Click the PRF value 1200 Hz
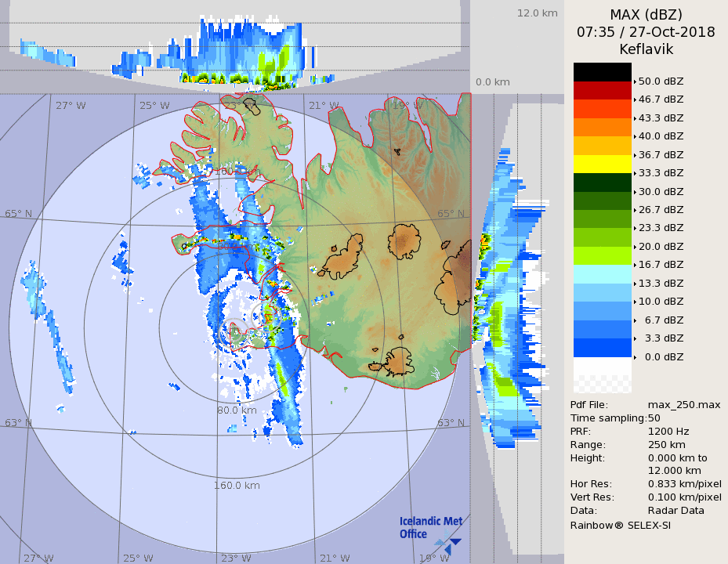This screenshot has height=564, width=728. pos(668,431)
